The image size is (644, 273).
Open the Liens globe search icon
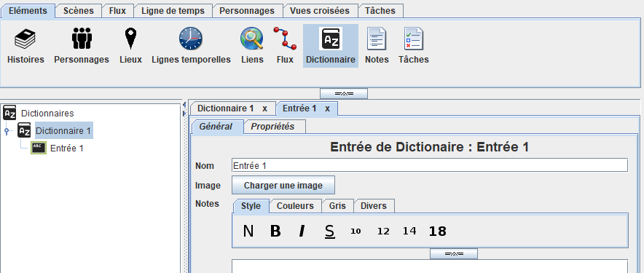tap(252, 39)
